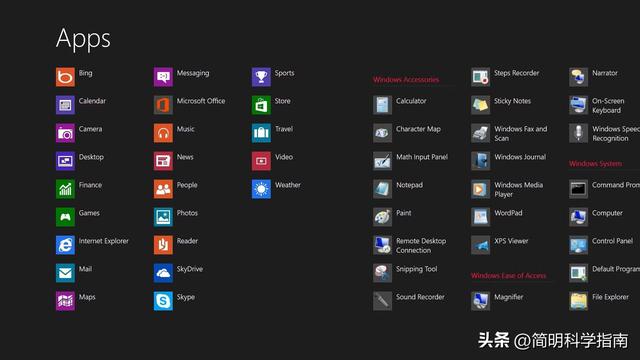Open Remote Desktop Connection icon

click(382, 245)
